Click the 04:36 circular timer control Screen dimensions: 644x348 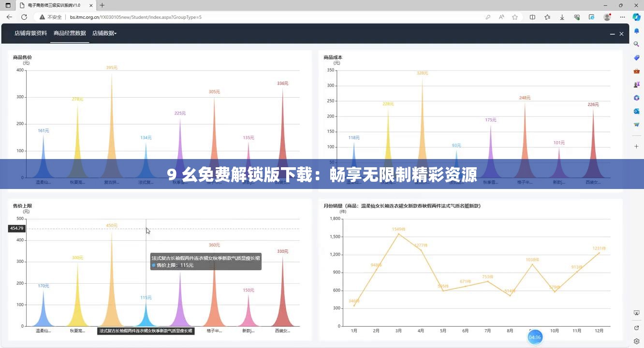[535, 337]
